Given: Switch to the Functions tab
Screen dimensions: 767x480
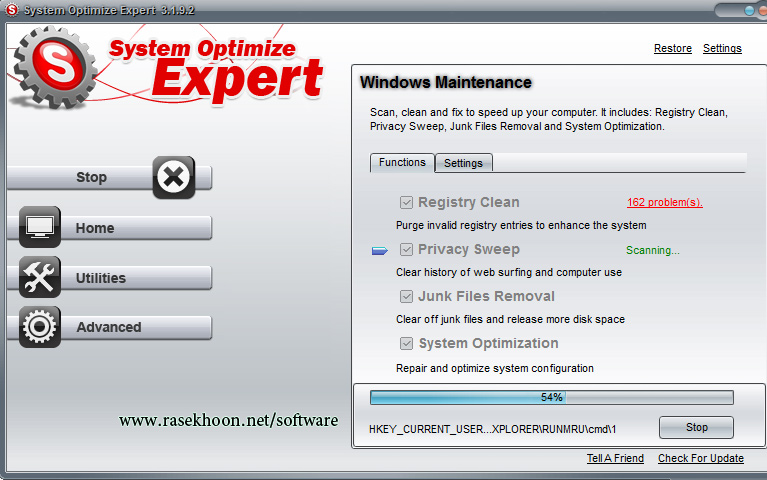Looking at the screenshot, I should click(x=402, y=162).
